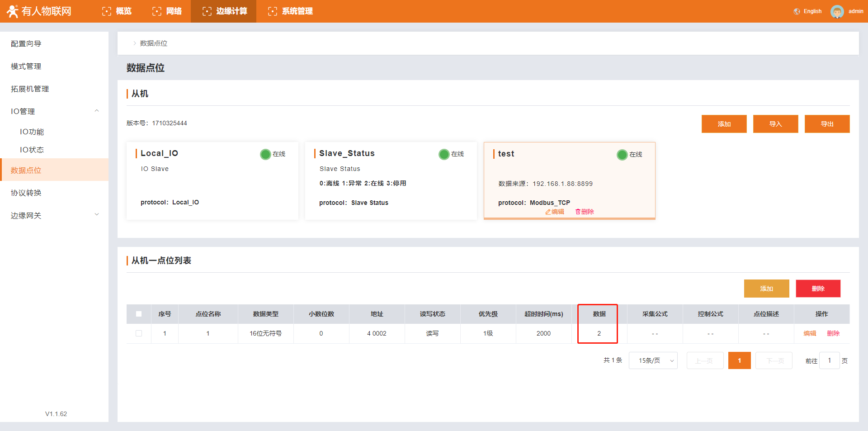Click the 有人物联网 logo icon

coord(12,11)
